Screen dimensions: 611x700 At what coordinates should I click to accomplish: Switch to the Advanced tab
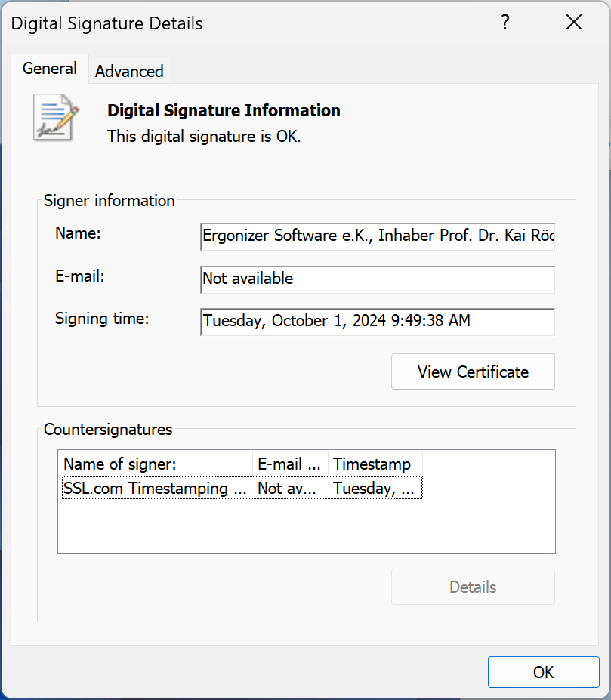point(129,71)
